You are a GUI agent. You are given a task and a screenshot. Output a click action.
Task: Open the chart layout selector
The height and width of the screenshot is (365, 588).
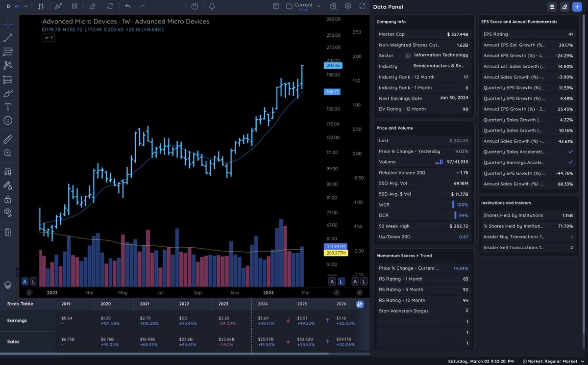pos(276,6)
